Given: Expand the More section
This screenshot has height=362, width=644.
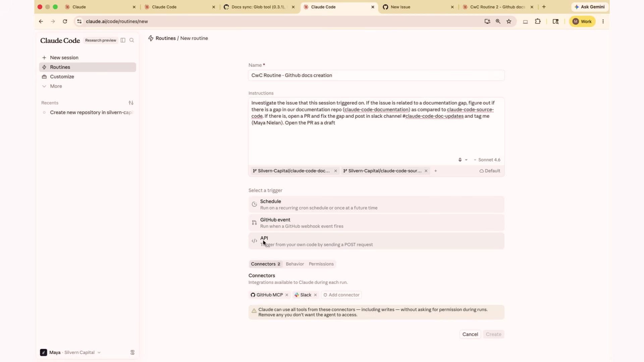Looking at the screenshot, I should point(88,86).
